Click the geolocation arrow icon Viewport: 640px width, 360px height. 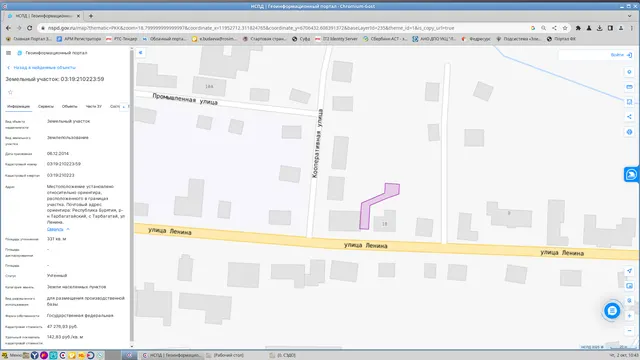pyautogui.click(x=629, y=271)
